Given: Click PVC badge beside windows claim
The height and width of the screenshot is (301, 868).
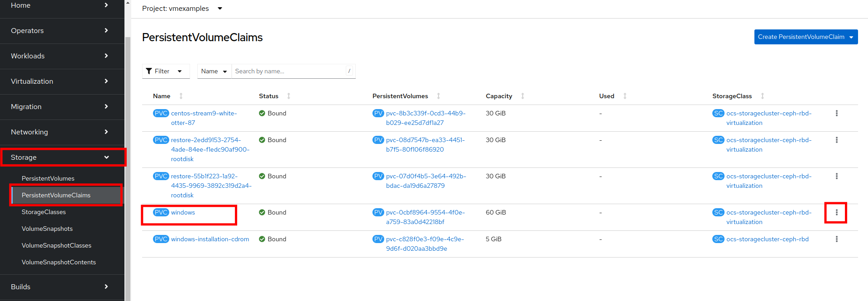Looking at the screenshot, I should pos(161,212).
